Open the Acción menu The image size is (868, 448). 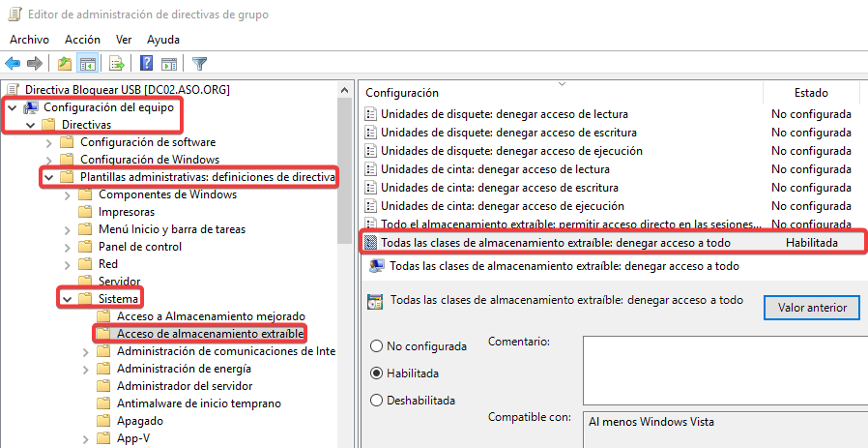[x=82, y=40]
